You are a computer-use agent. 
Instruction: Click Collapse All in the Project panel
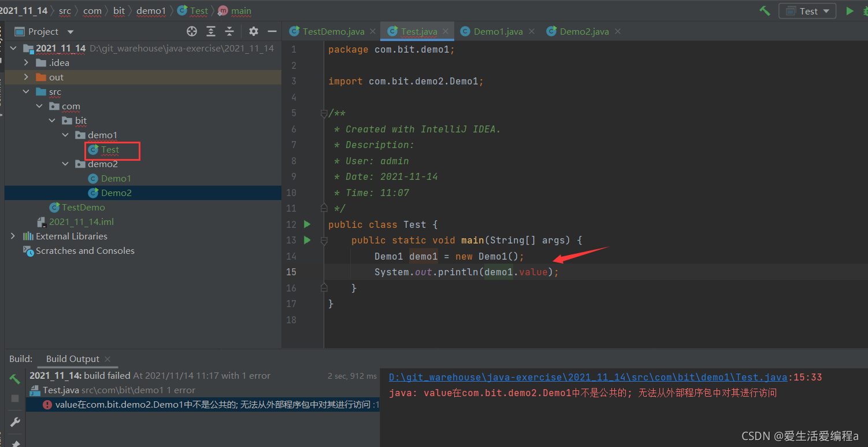coord(229,31)
